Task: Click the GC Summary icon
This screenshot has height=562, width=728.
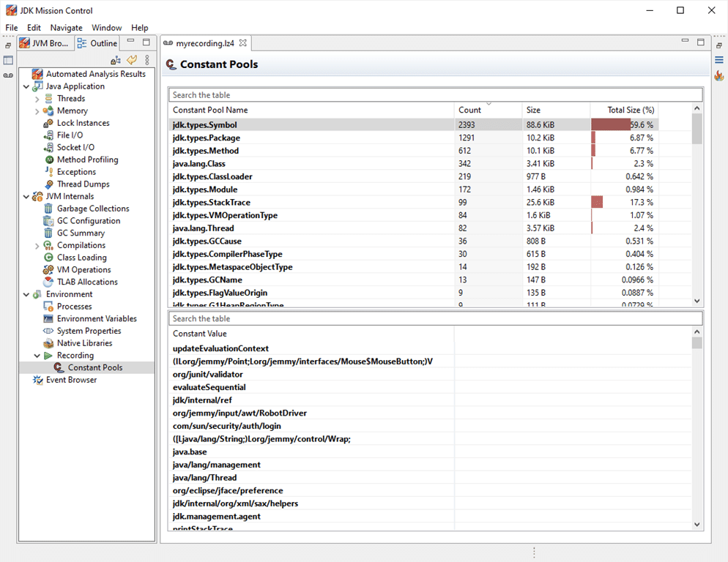Action: (48, 233)
